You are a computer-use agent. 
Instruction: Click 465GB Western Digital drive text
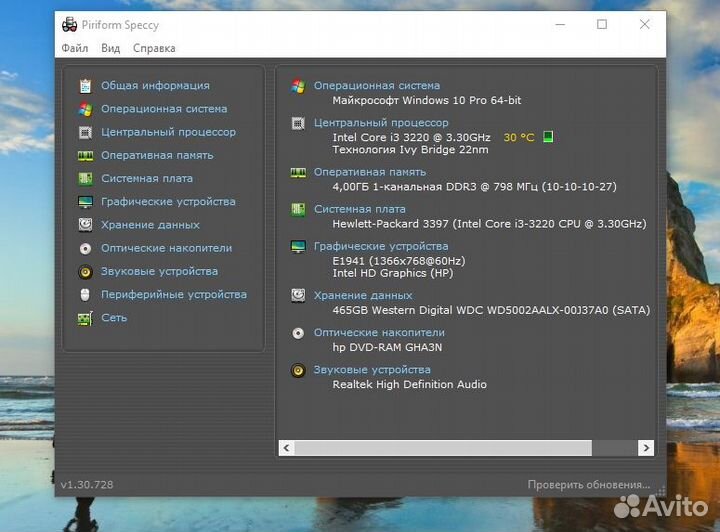click(491, 310)
